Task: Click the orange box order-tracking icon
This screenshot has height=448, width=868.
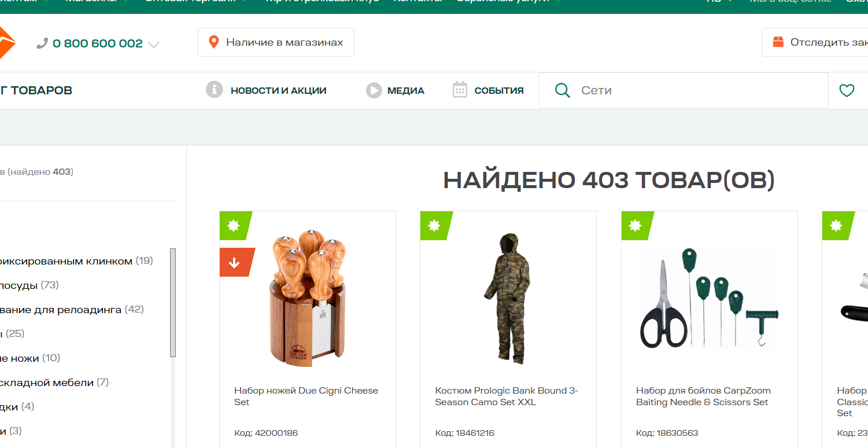Action: 778,42
